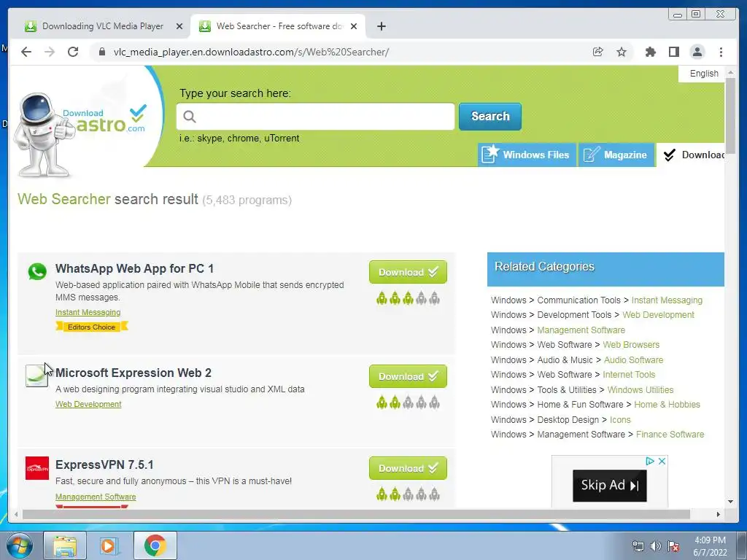Image resolution: width=747 pixels, height=560 pixels.
Task: Go back using the browser back arrow
Action: [26, 52]
